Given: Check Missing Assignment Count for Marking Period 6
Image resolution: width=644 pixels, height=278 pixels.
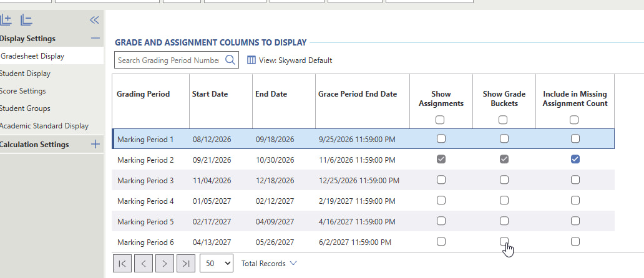Looking at the screenshot, I should click(575, 241).
